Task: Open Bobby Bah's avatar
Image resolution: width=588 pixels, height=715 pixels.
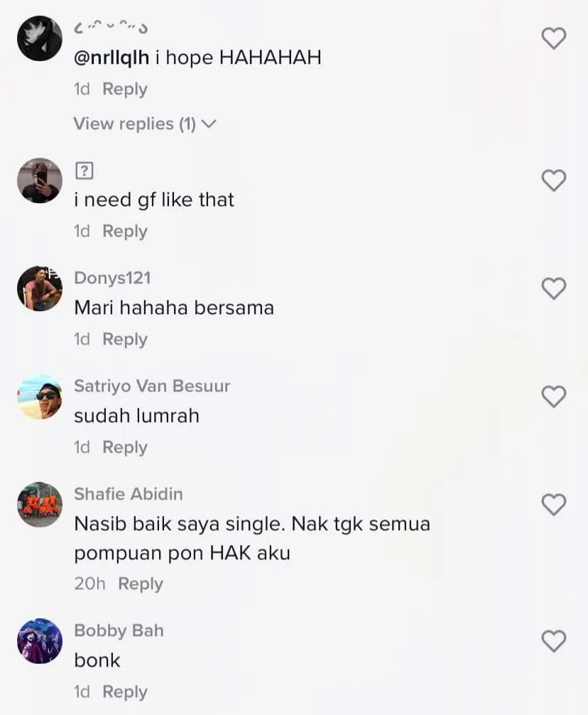Action: (40, 641)
